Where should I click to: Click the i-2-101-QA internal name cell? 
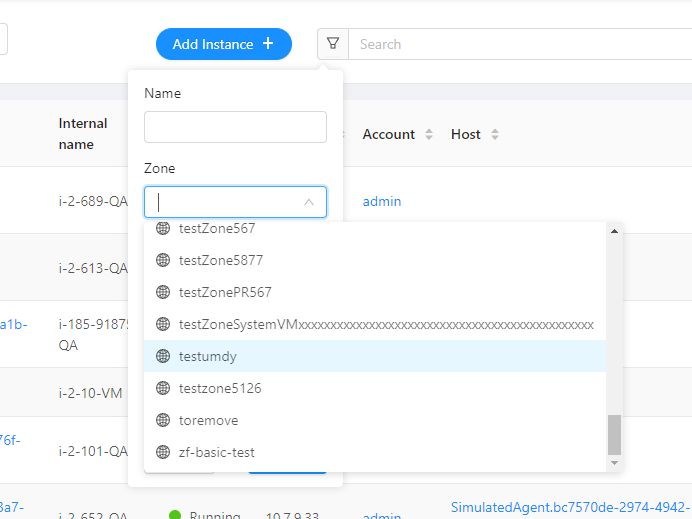point(93,451)
